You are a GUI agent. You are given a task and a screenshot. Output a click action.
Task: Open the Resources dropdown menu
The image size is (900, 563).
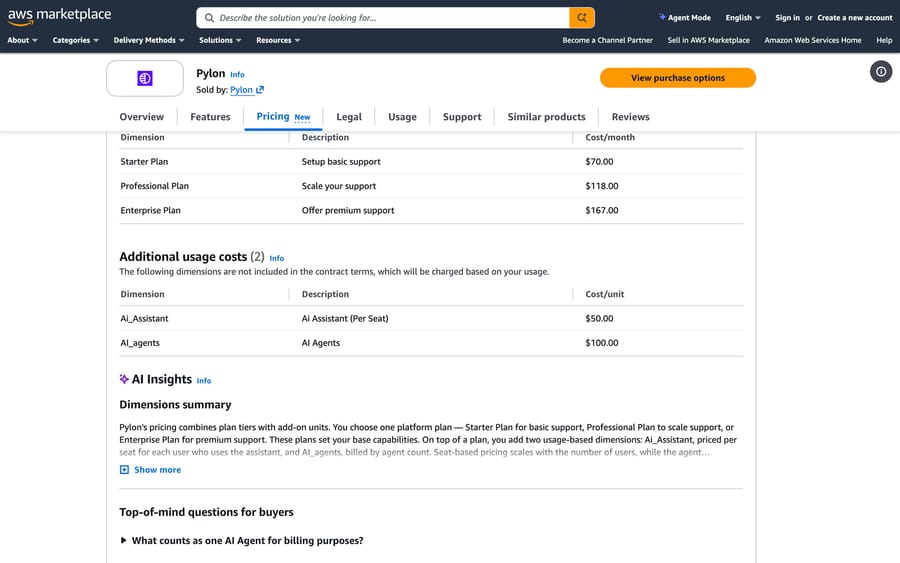click(x=278, y=40)
